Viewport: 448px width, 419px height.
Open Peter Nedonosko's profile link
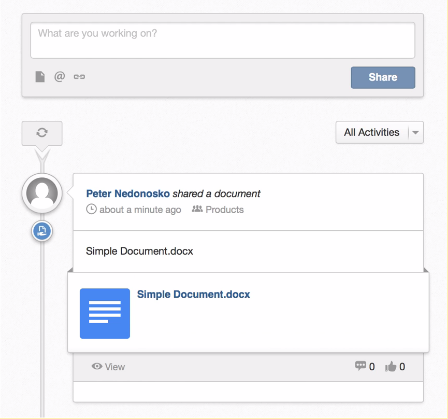click(128, 193)
